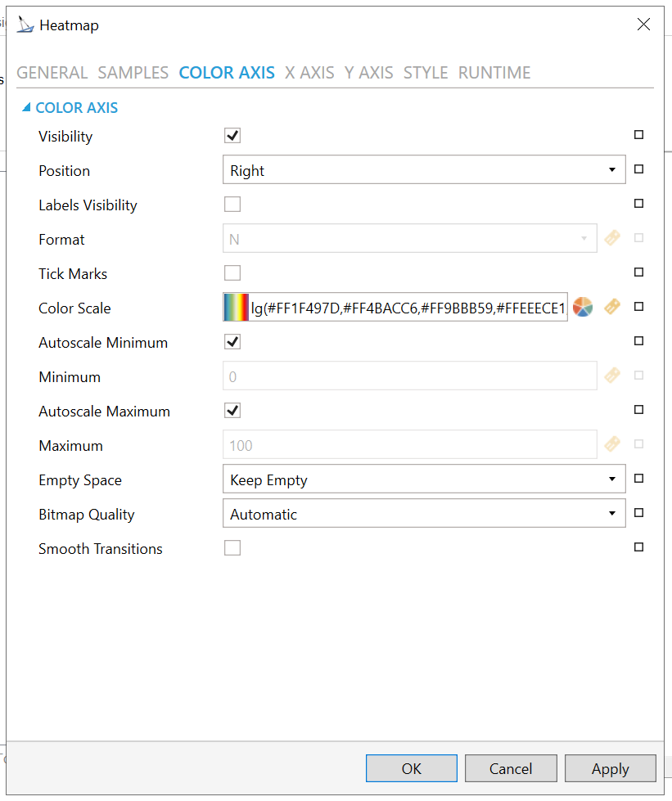Click the Apply button

tap(610, 768)
